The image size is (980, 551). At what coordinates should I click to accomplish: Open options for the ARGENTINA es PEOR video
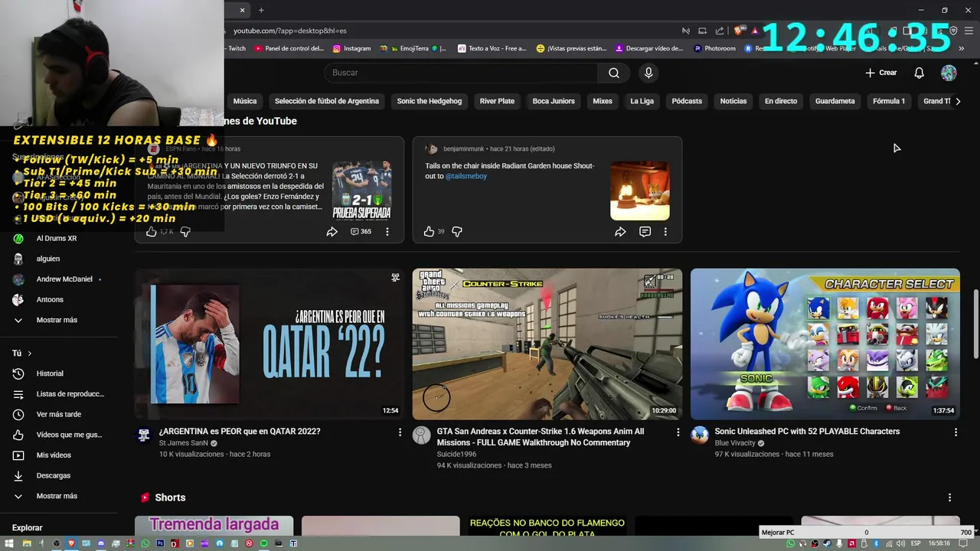pyautogui.click(x=400, y=432)
